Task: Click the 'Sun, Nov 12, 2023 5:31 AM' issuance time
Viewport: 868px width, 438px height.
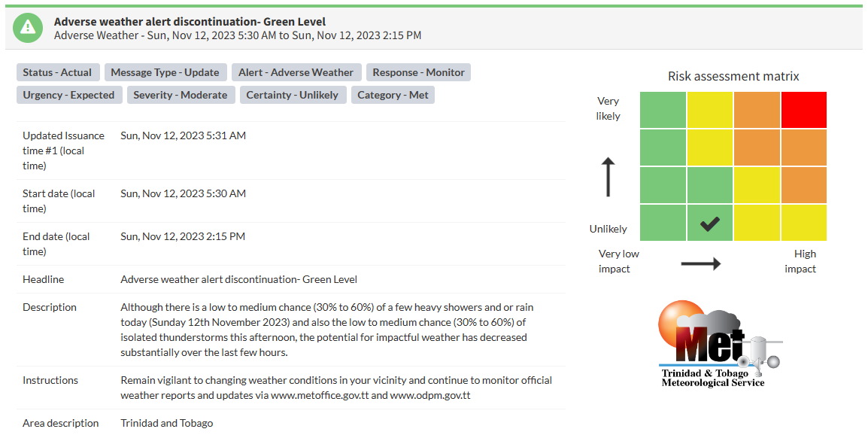Action: tap(184, 135)
